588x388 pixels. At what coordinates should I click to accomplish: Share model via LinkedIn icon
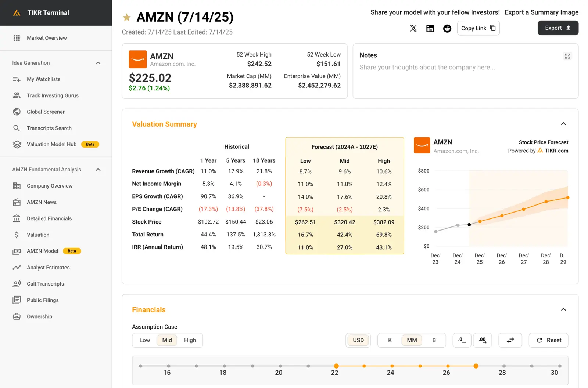430,28
